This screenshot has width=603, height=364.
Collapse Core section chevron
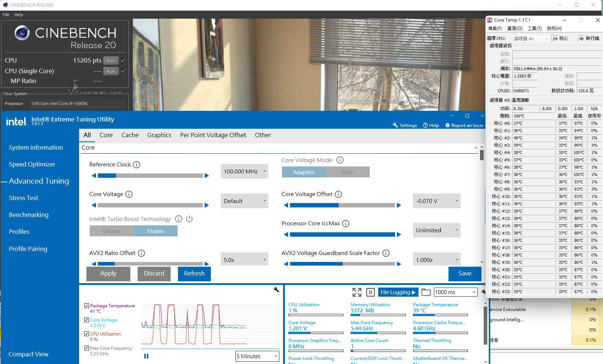click(x=476, y=148)
